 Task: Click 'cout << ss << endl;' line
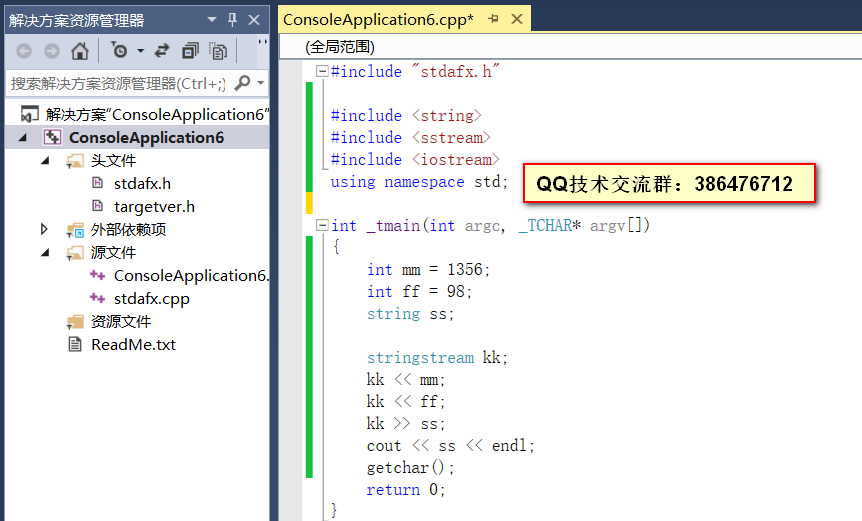click(451, 445)
